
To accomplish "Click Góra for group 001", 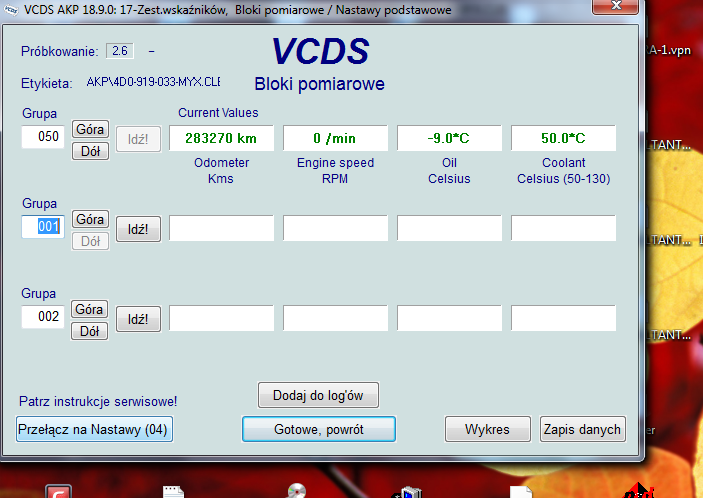I will coord(90,219).
